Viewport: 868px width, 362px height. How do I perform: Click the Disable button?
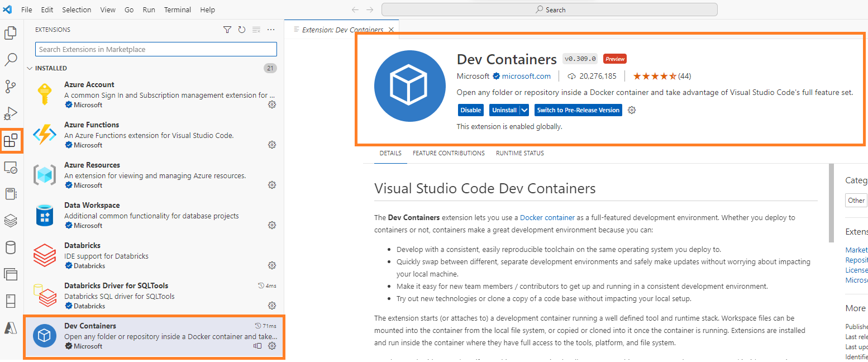[471, 110]
